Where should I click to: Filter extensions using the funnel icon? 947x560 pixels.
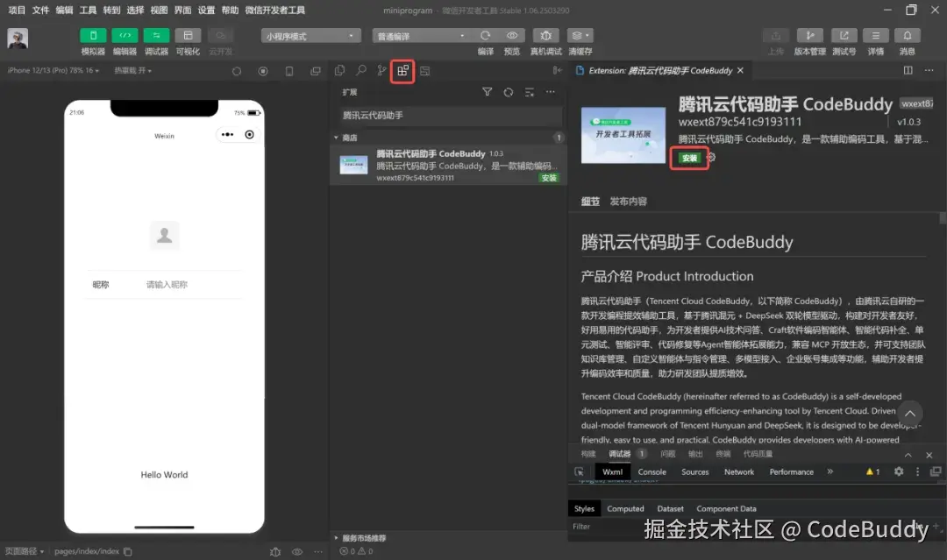pos(487,91)
